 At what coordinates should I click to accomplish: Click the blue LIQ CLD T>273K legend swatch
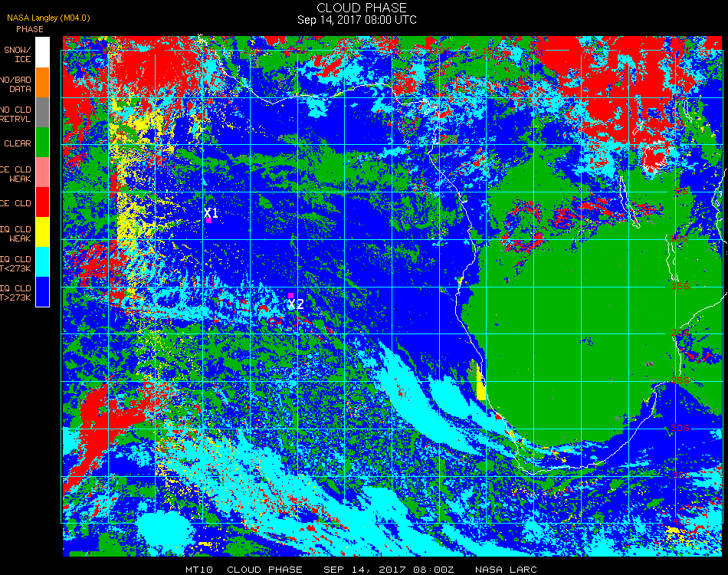click(x=42, y=291)
